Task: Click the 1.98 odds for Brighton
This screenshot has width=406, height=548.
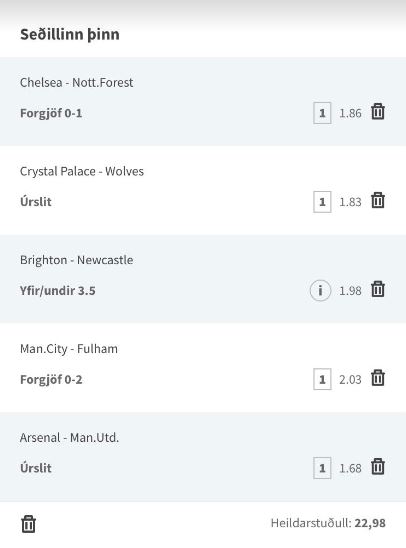Action: (350, 291)
